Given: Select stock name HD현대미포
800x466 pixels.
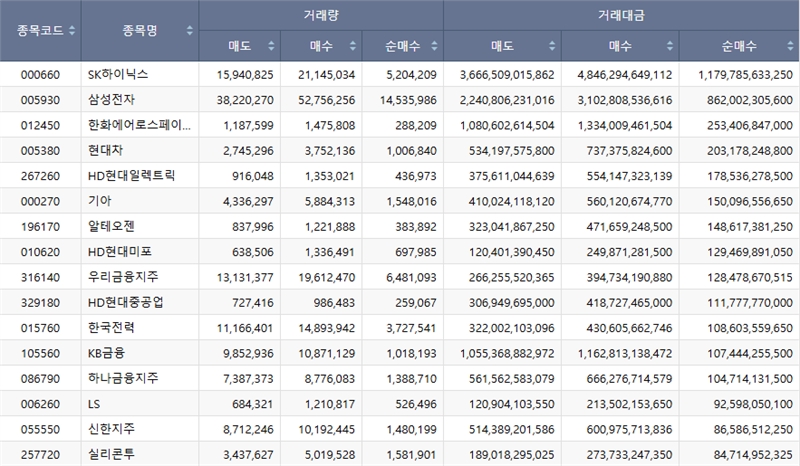Looking at the screenshot, I should (120, 252).
